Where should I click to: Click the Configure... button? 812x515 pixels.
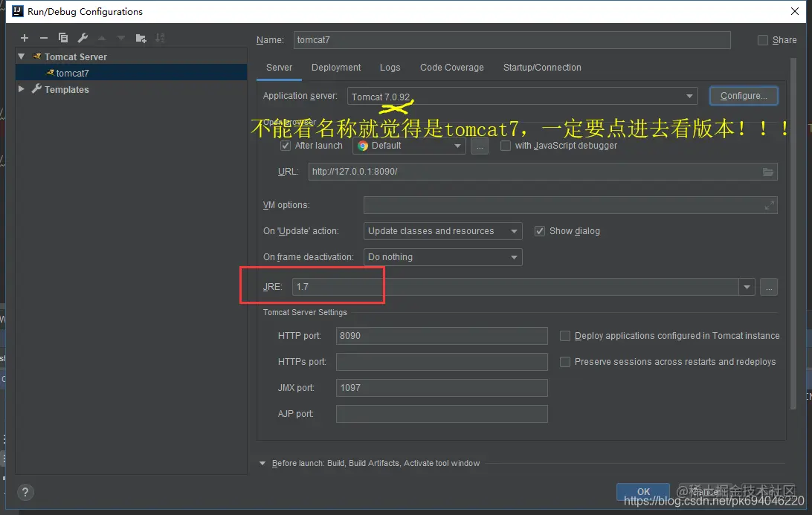click(x=744, y=97)
